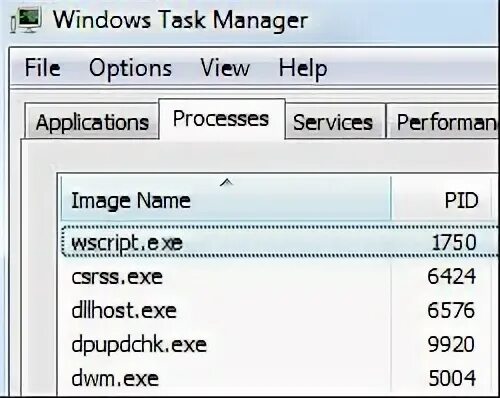Click the sort arrow above Image Name
Screen dimensions: 500x398
click(227, 182)
